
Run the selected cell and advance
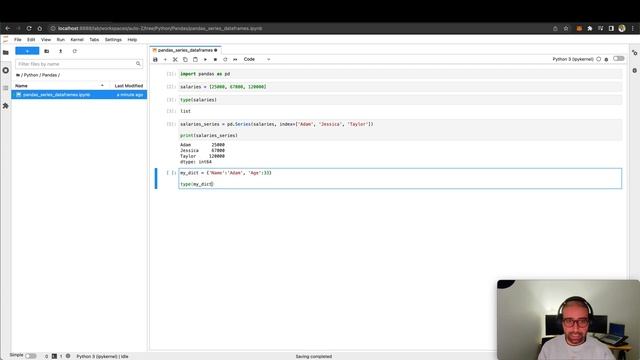(x=205, y=60)
